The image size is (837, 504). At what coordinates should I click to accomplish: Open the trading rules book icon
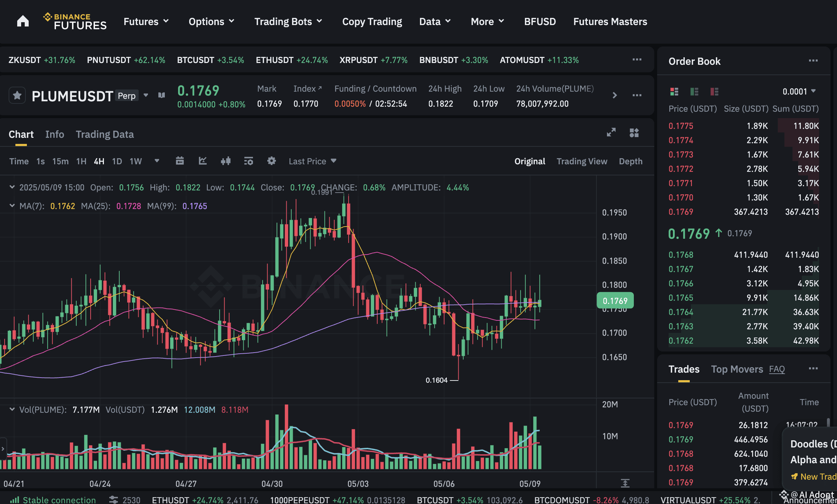point(162,95)
